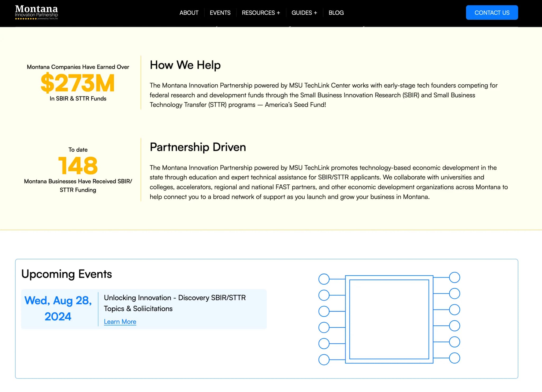Screen dimensions: 542x392
Task: Click the ABOUT navigation menu item
Action: 189,13
